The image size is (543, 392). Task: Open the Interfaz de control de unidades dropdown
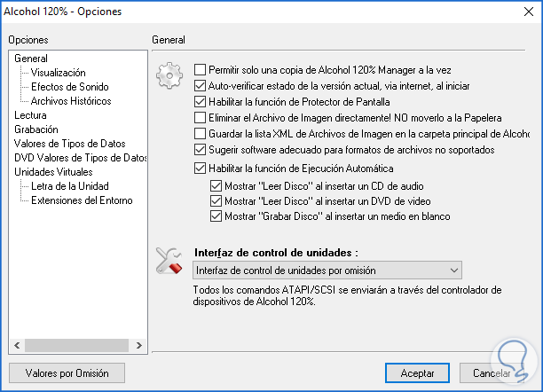[x=327, y=270]
